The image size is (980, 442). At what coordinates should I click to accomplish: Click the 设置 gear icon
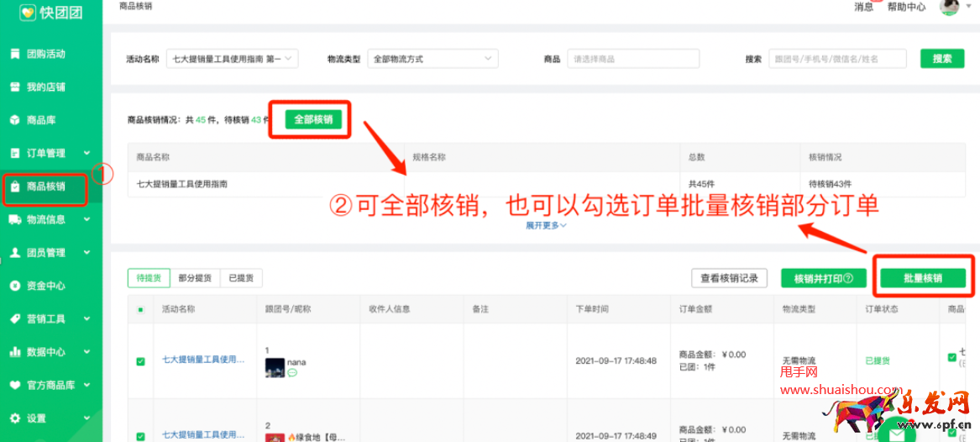click(15, 418)
